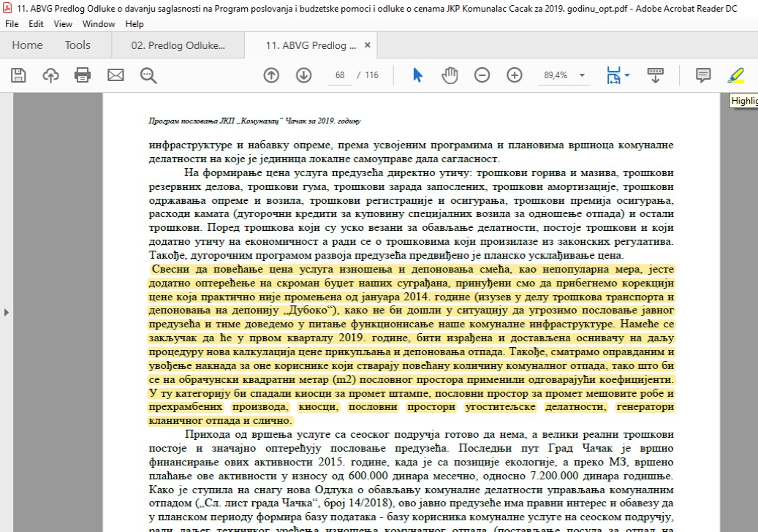Go to previous page arrow
758x532 pixels.
pos(271,75)
